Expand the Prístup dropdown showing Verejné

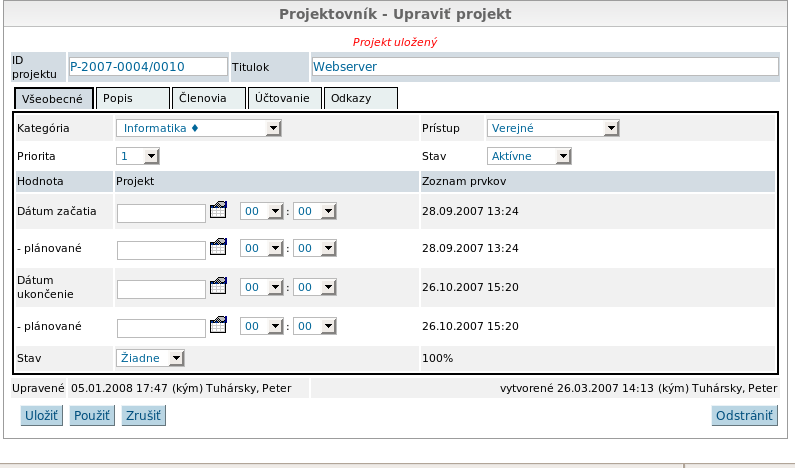[x=553, y=128]
